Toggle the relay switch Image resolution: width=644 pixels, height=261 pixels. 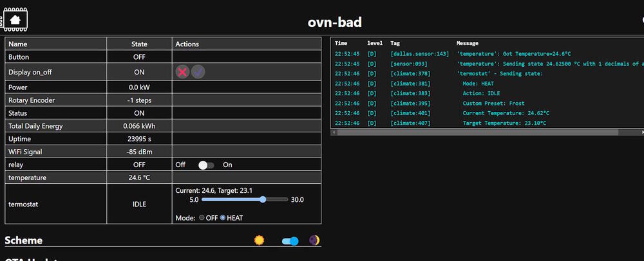pyautogui.click(x=206, y=165)
